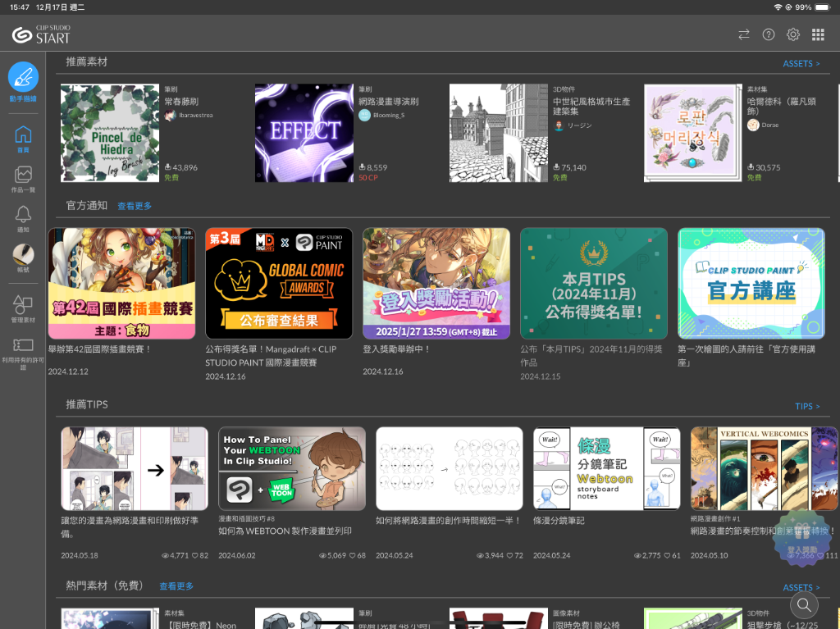Click 舉辦第42屆國際插畫競賽！ caption
Viewport: 840px width, 629px height.
[x=100, y=349]
